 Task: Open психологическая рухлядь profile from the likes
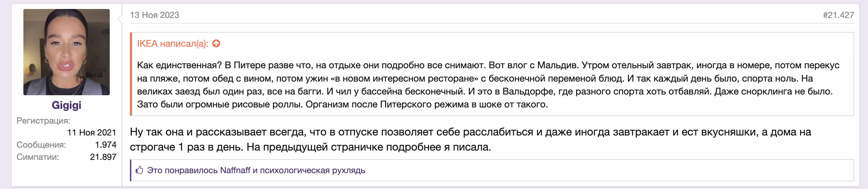(x=313, y=170)
